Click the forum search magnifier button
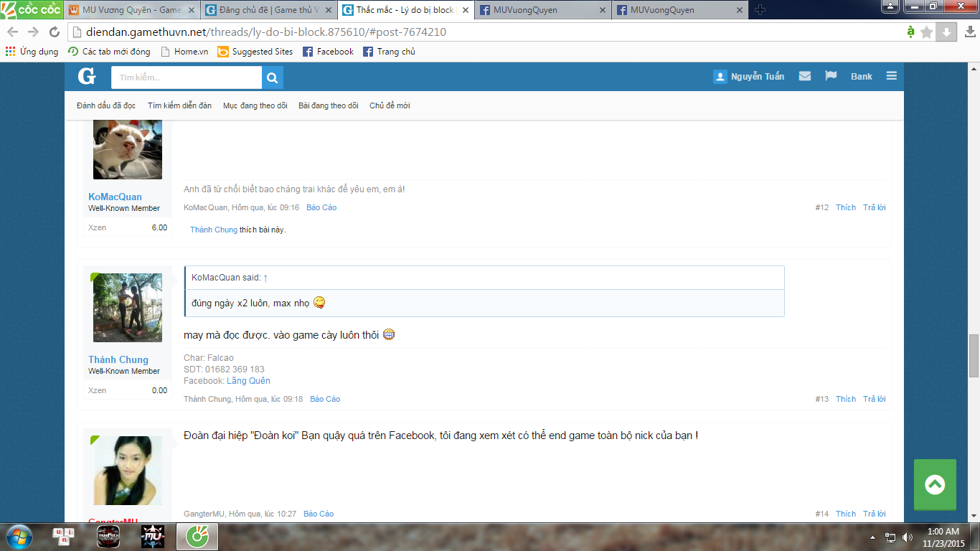Screen dimensions: 980x551 coord(273,77)
